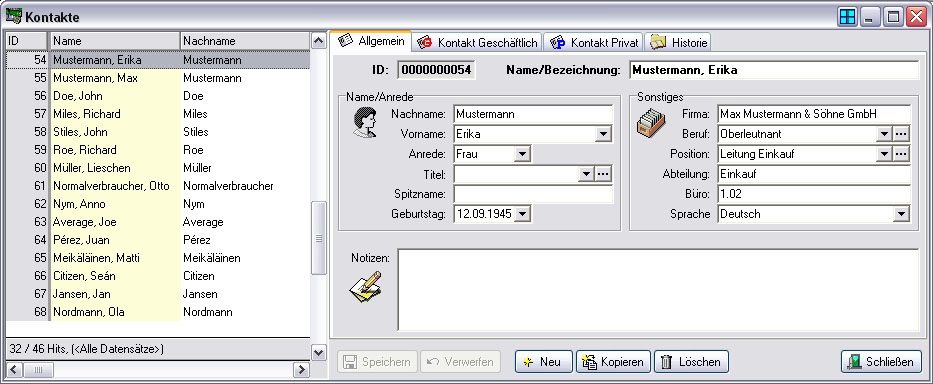Open the Sprache dropdown showing Deutsch

(901, 214)
